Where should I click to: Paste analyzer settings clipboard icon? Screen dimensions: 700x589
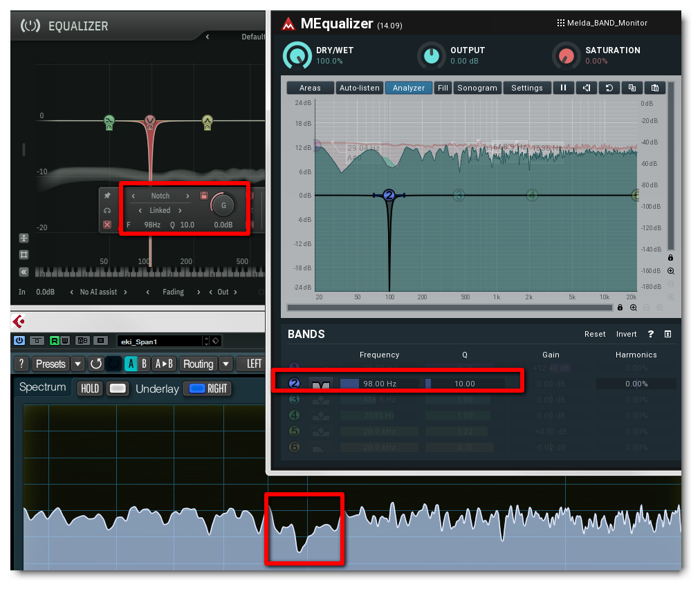point(655,88)
